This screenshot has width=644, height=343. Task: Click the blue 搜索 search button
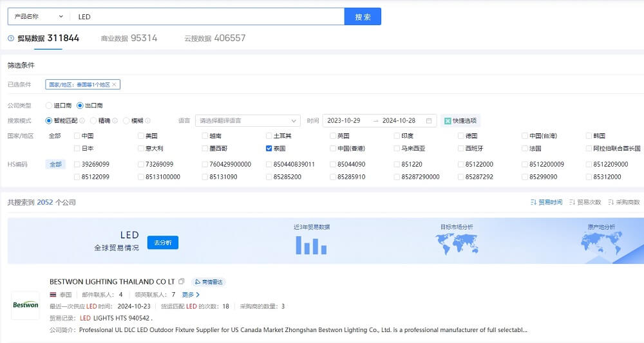click(x=363, y=17)
